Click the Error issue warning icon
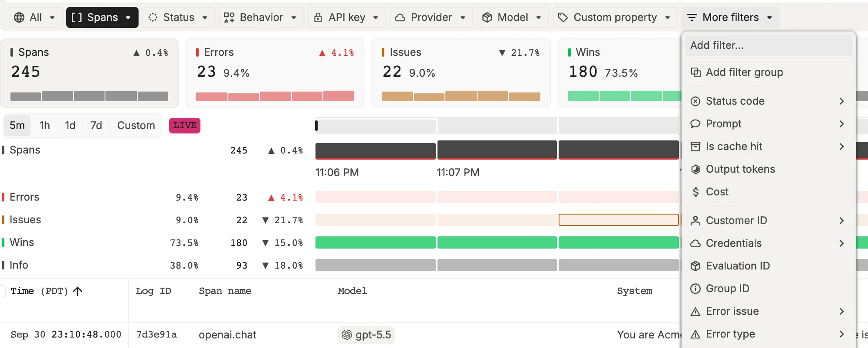Image resolution: width=868 pixels, height=348 pixels. pos(696,311)
